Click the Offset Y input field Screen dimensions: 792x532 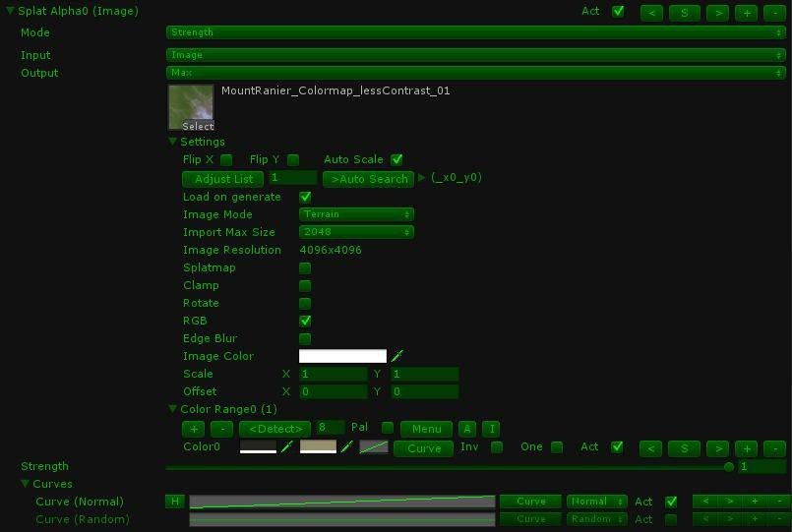click(x=425, y=391)
